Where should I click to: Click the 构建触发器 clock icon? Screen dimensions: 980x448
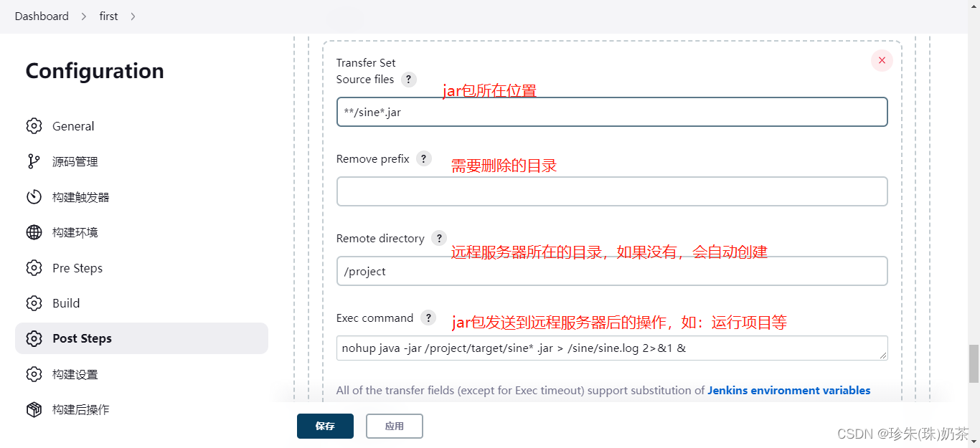(x=34, y=197)
